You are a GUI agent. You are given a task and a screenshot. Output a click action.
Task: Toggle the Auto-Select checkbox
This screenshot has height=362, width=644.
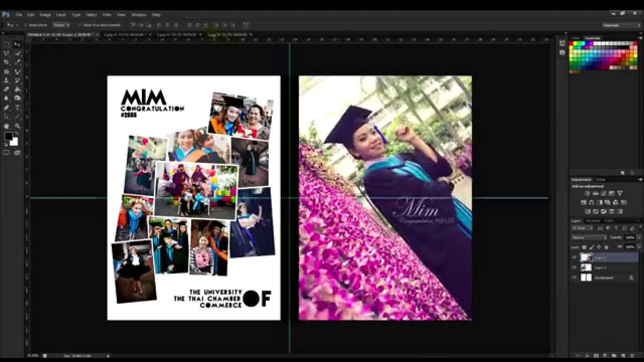(25, 25)
